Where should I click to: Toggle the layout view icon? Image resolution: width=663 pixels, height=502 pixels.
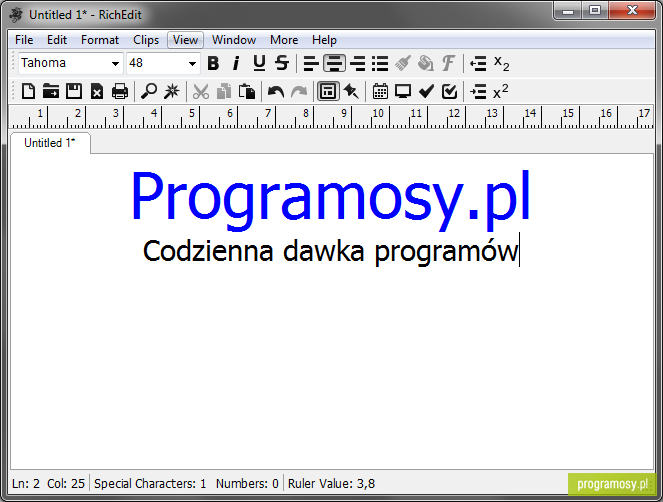(328, 91)
